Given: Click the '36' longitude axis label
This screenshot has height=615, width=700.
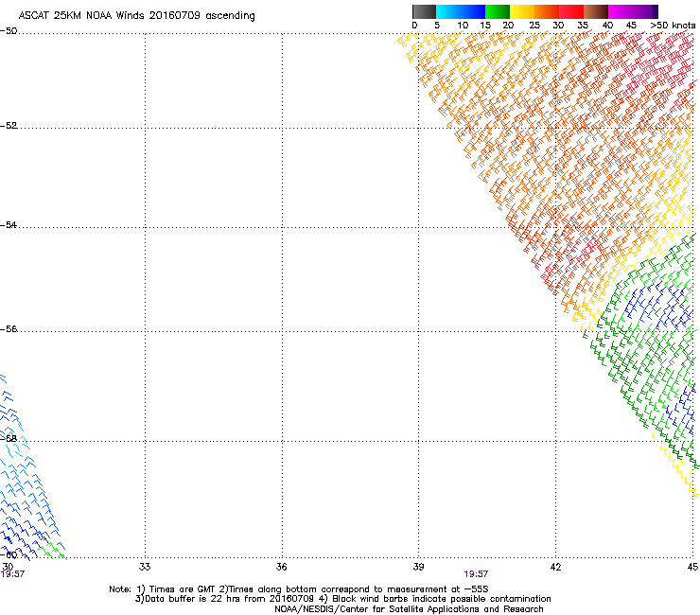Looking at the screenshot, I should (282, 567).
